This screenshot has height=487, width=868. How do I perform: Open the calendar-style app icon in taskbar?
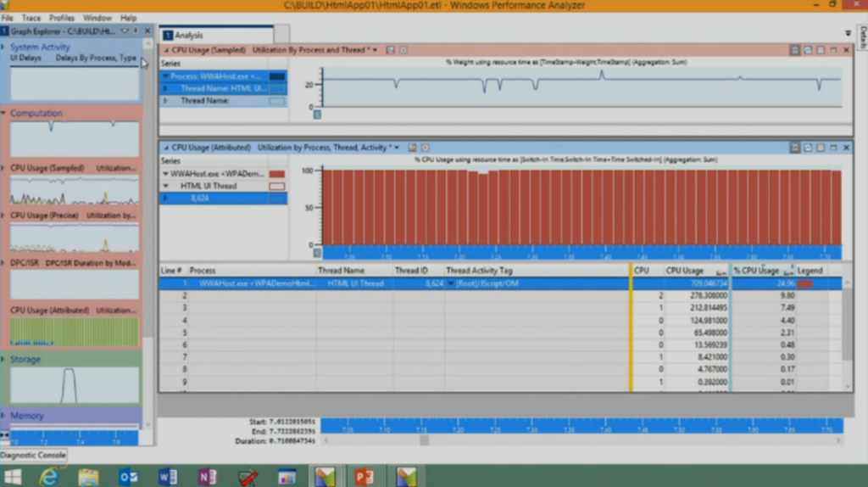(x=287, y=477)
